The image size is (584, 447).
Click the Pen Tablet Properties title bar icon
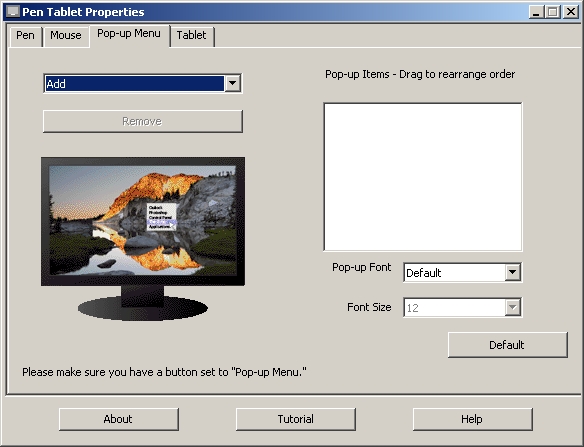(x=13, y=12)
